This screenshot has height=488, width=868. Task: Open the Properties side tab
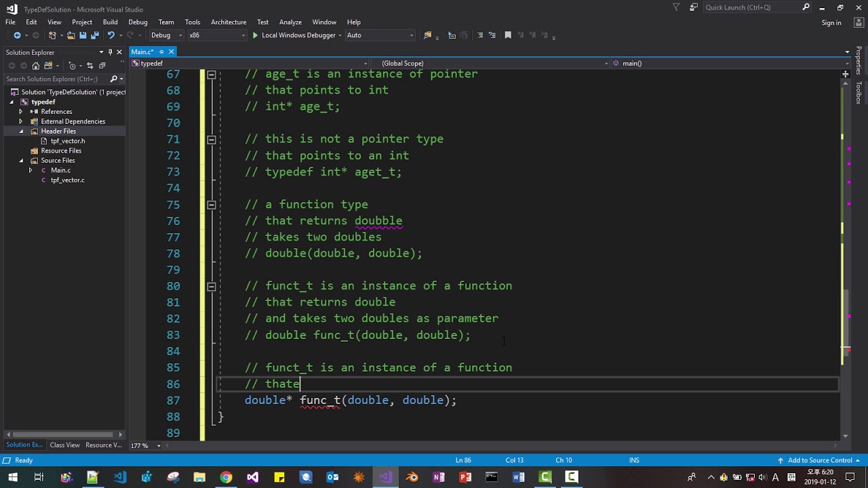point(859,61)
